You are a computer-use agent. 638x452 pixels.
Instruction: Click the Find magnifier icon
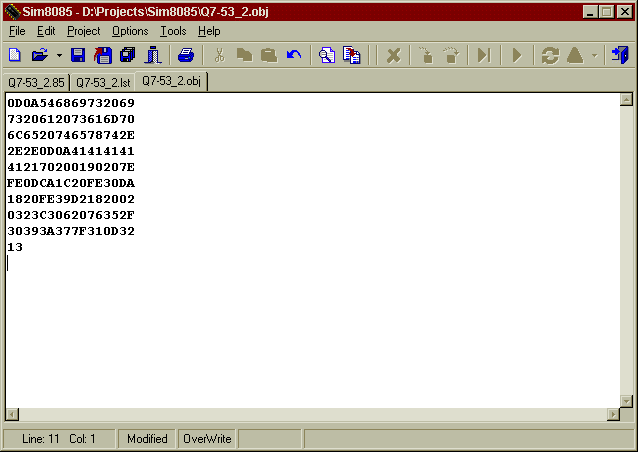[327, 55]
